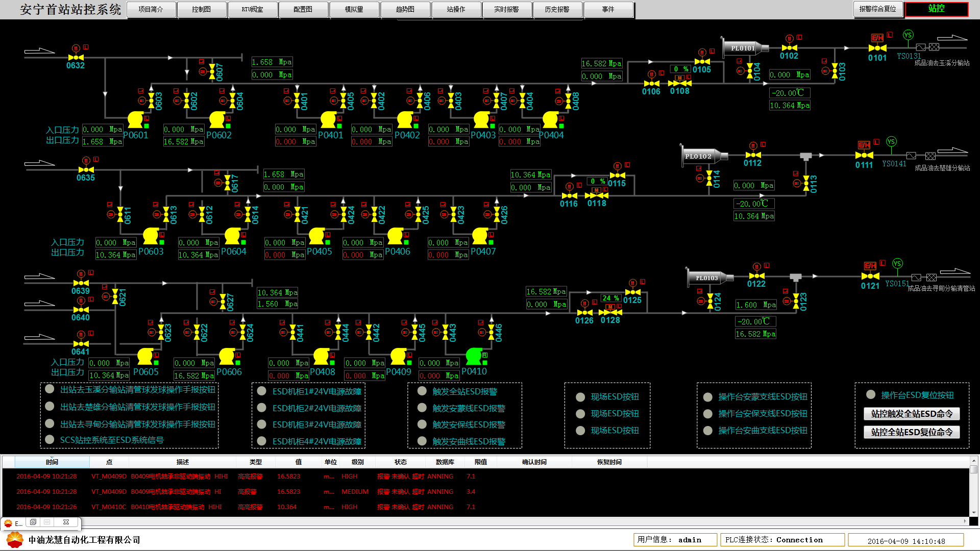The width and height of the screenshot is (980, 551).
Task: Click alarm list scrollbar down arrow
Action: 974,512
